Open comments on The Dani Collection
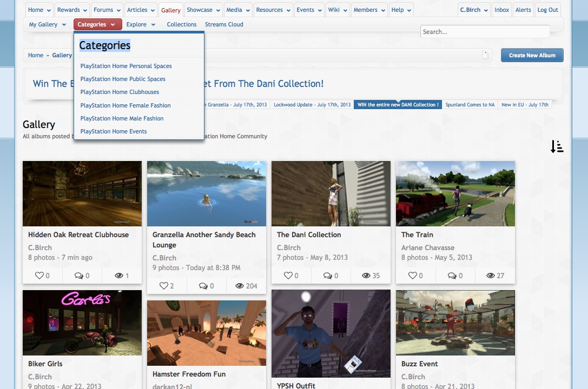 pos(328,276)
